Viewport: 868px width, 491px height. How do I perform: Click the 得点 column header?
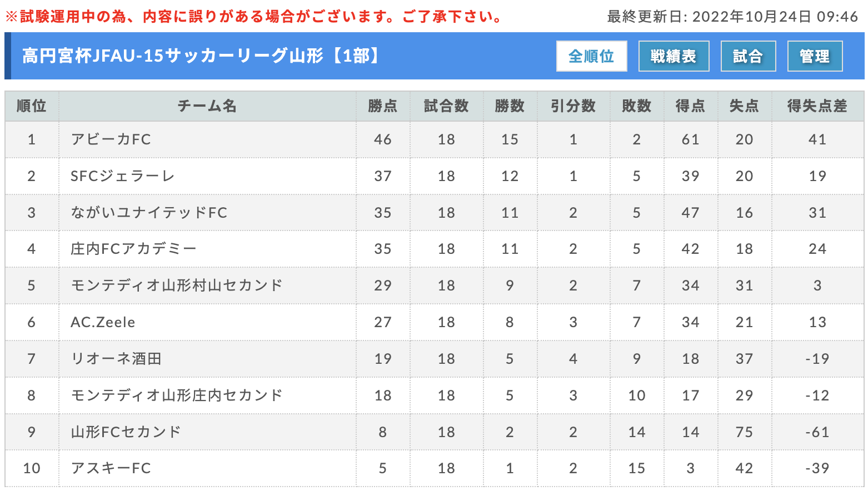click(691, 106)
